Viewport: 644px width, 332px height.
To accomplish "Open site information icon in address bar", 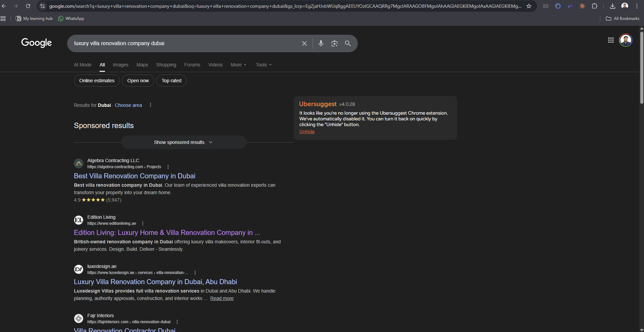I will click(43, 6).
